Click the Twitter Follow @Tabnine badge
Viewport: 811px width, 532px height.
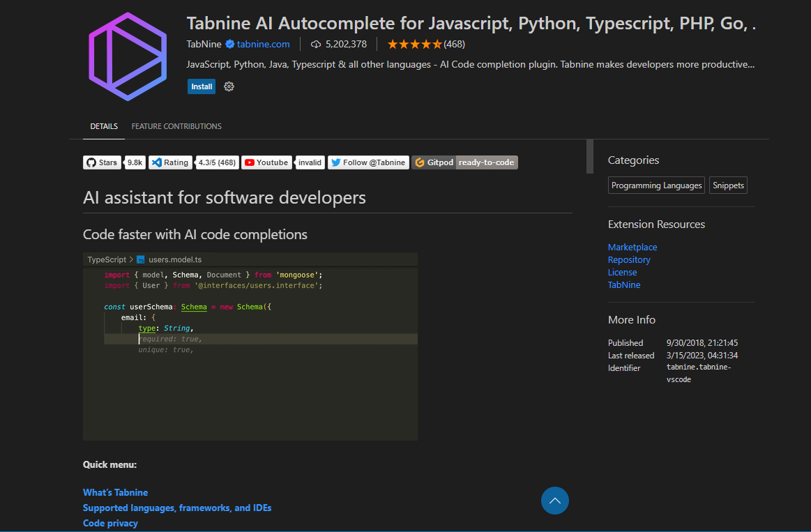pyautogui.click(x=368, y=162)
